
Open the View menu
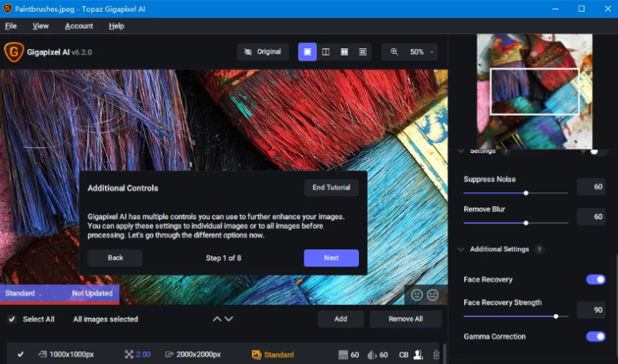point(40,26)
